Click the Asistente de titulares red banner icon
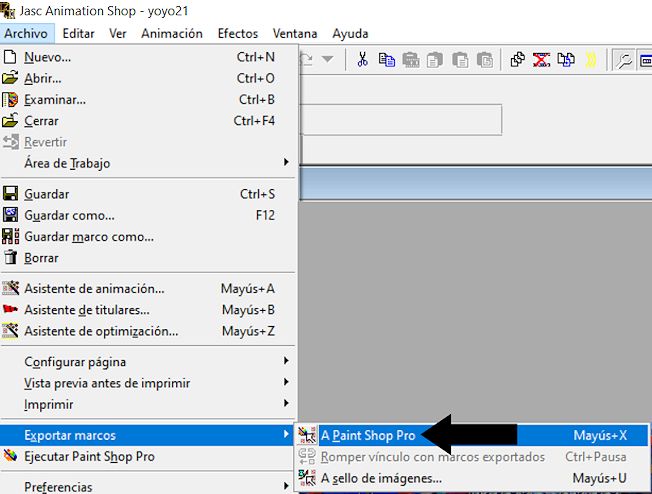The height and width of the screenshot is (494, 652). (x=10, y=309)
